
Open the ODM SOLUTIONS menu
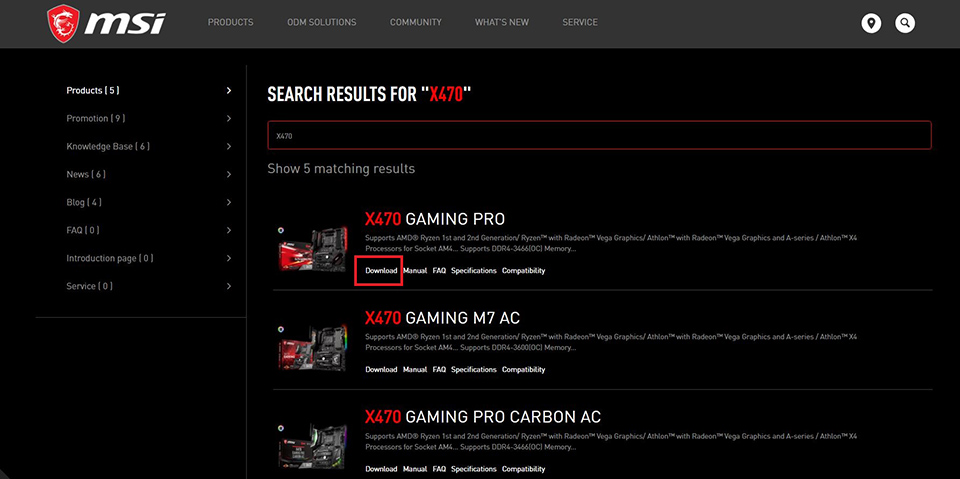321,22
